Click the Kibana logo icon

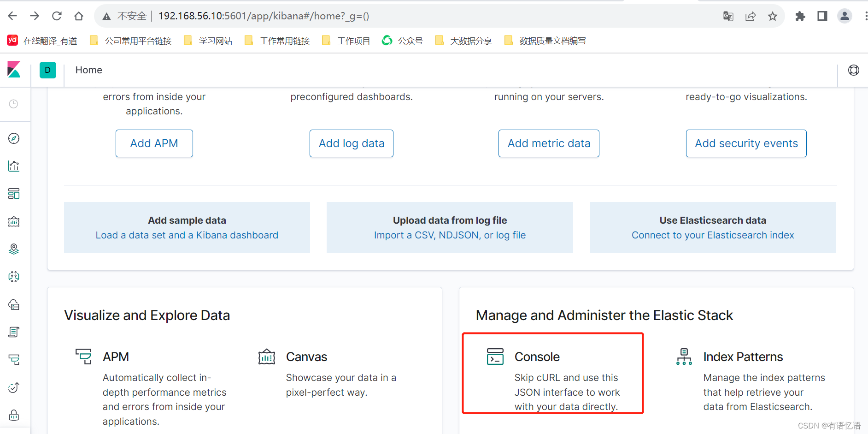pyautogui.click(x=14, y=70)
